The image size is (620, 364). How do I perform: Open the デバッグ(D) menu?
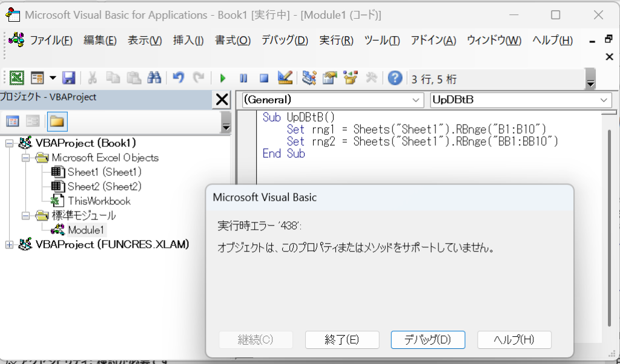[285, 41]
